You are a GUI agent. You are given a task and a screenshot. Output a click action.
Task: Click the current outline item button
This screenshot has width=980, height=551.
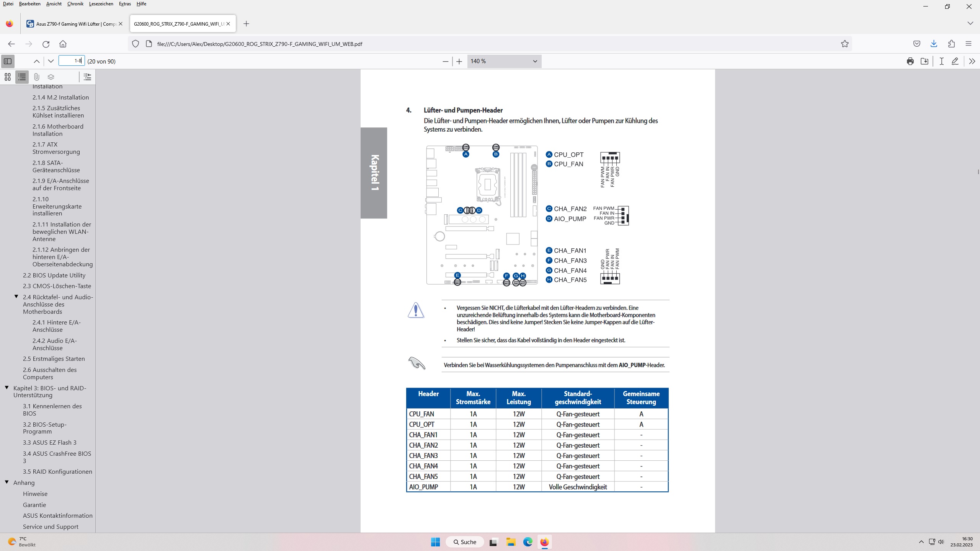[x=87, y=77]
